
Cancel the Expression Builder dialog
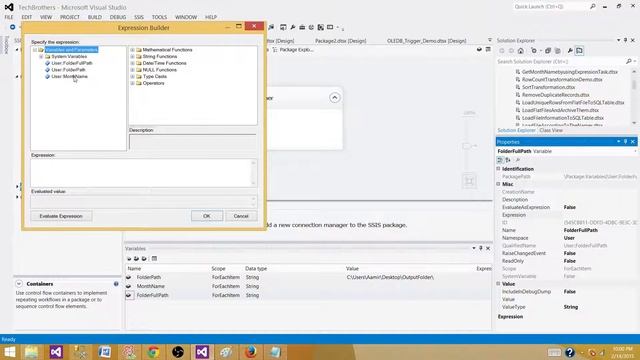(241, 216)
